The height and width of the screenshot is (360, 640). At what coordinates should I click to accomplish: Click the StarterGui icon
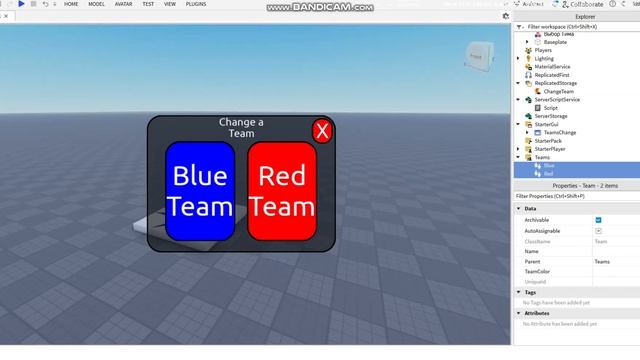[528, 124]
